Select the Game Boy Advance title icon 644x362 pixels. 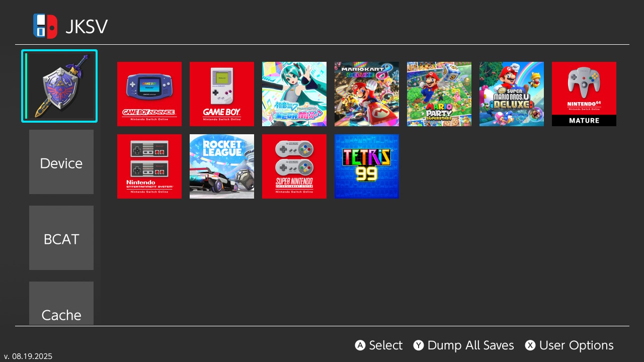[x=149, y=94]
